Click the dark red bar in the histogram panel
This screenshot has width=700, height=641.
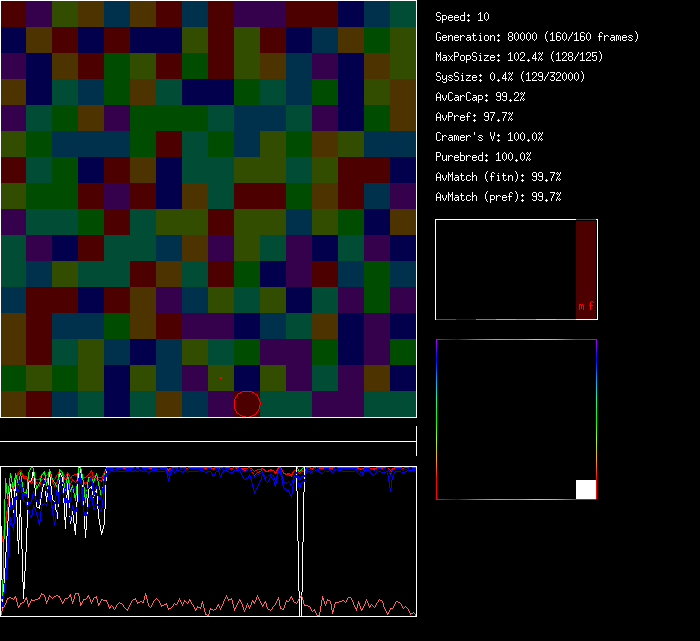pyautogui.click(x=586, y=260)
